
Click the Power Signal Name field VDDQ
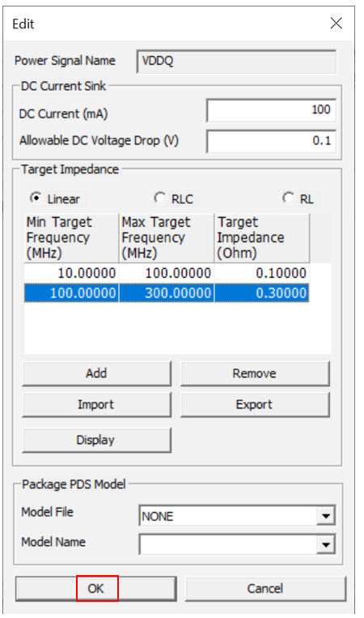(x=236, y=61)
